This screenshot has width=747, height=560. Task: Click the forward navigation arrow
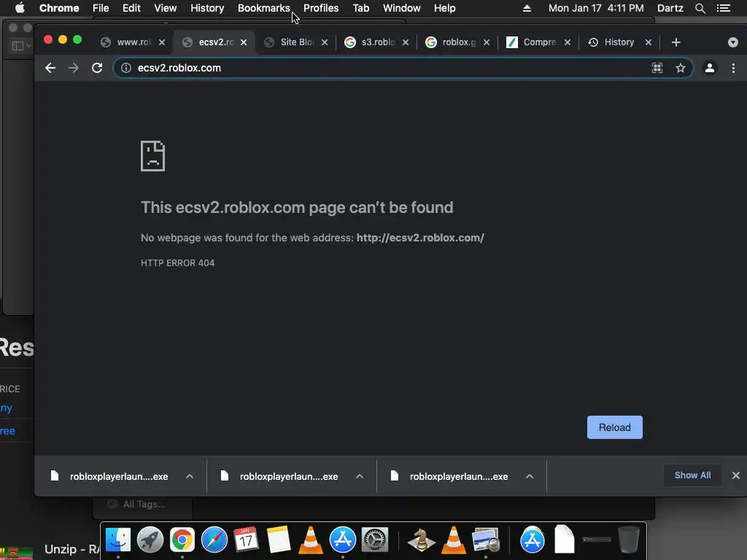[74, 68]
